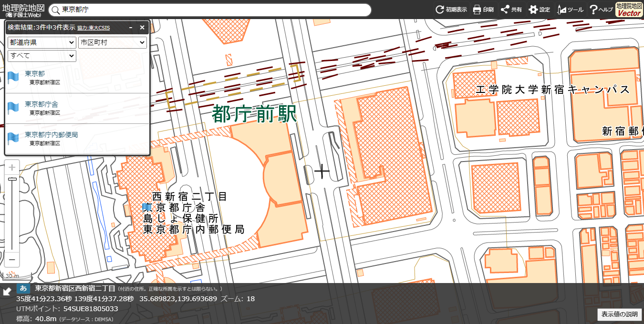Screen dimensions: 644x324
Task: Click the blue flag beside 東京都庁舎
Action: pyautogui.click(x=13, y=108)
